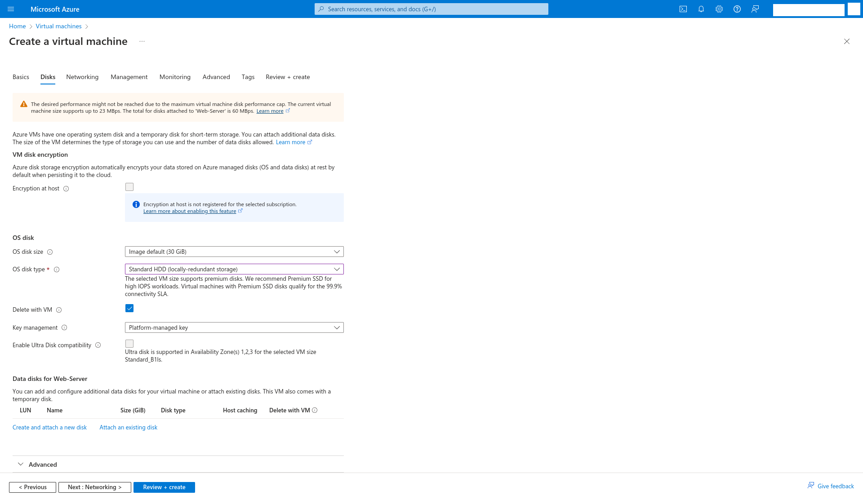
Task: Open the hamburger portal menu
Action: pos(11,9)
